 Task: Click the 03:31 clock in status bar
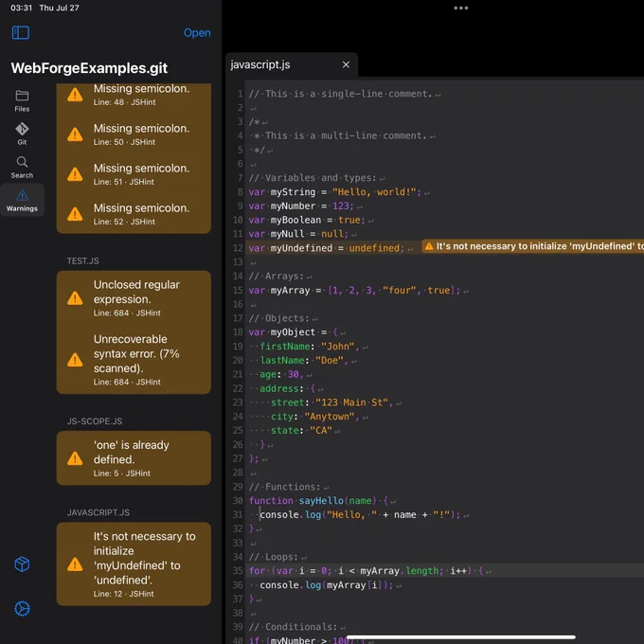[x=22, y=8]
